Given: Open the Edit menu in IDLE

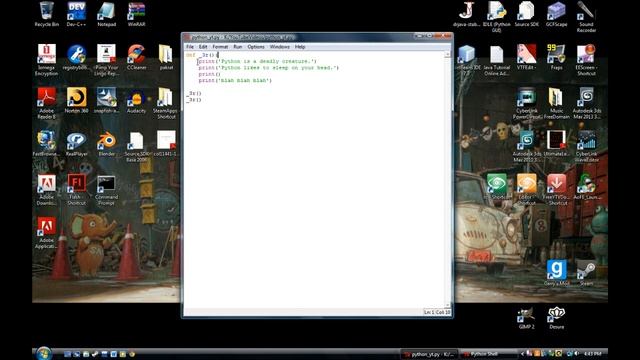Looking at the screenshot, I should 203,47.
